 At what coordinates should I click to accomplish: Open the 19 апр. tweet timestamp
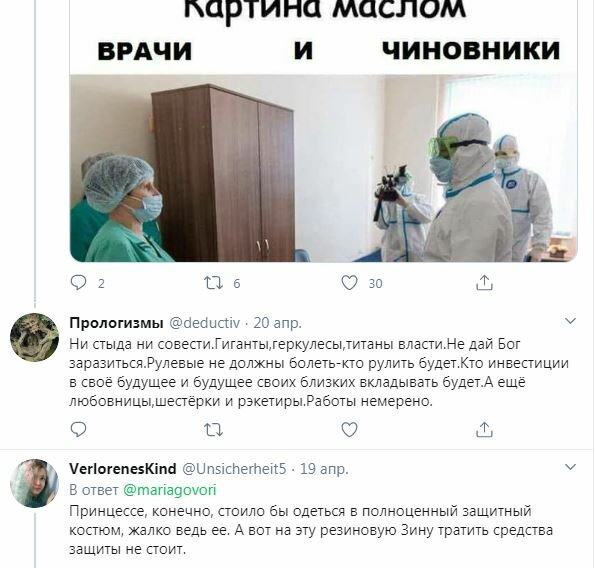coord(324,469)
